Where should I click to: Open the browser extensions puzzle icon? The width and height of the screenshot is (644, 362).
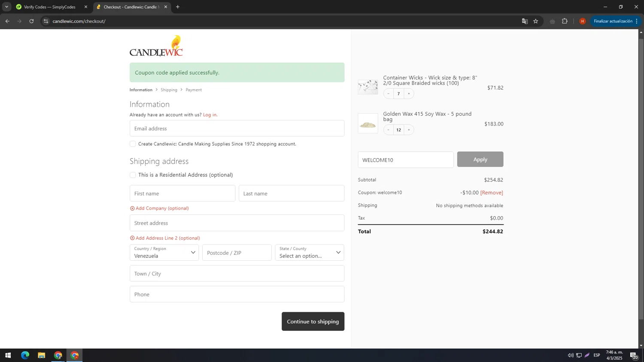tap(565, 21)
